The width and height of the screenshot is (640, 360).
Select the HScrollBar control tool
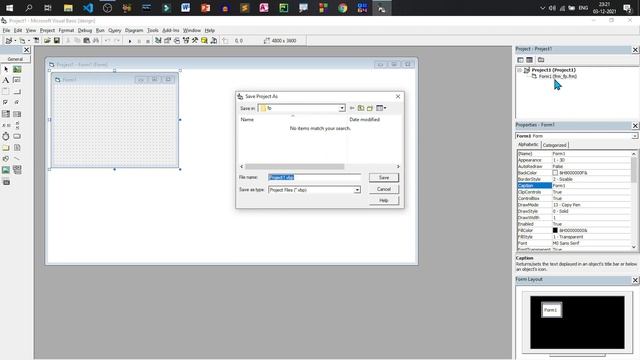pyautogui.click(x=6, y=125)
